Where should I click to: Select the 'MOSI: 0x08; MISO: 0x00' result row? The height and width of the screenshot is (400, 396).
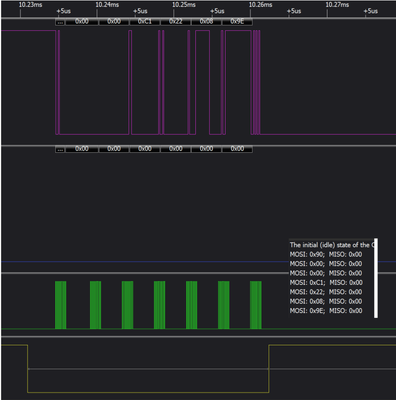coord(326,301)
